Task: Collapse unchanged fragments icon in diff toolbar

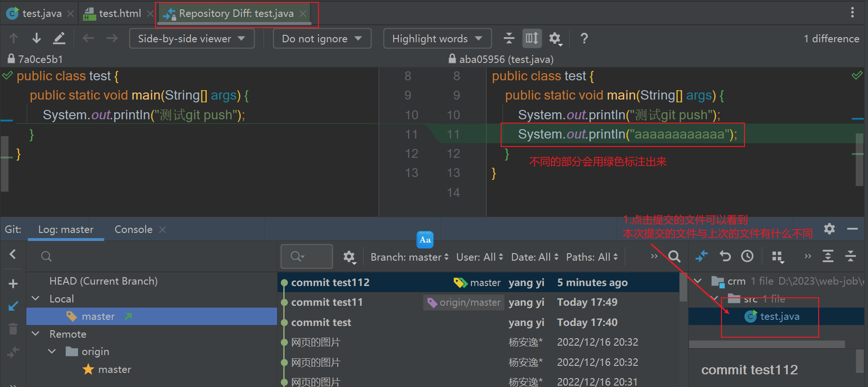Action: pos(509,39)
